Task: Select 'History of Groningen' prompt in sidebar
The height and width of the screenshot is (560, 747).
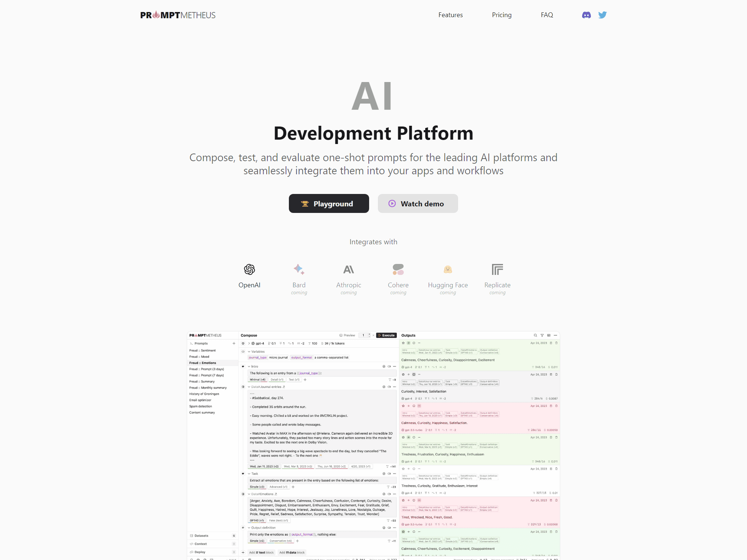Action: (213, 394)
